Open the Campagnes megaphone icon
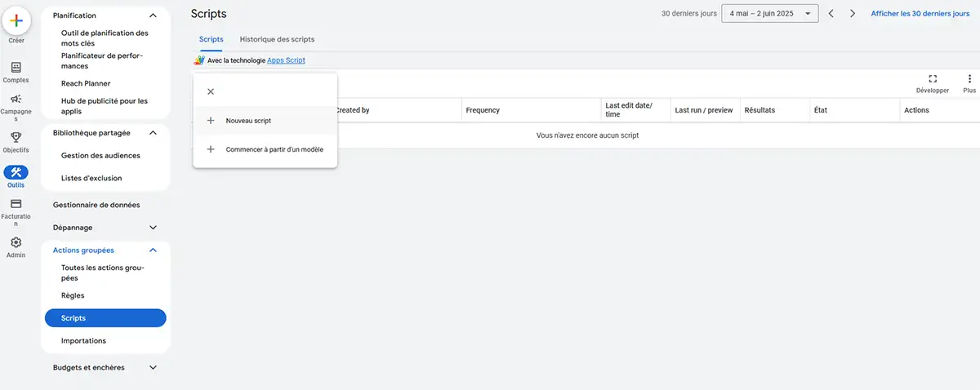This screenshot has width=980, height=390. [16, 99]
